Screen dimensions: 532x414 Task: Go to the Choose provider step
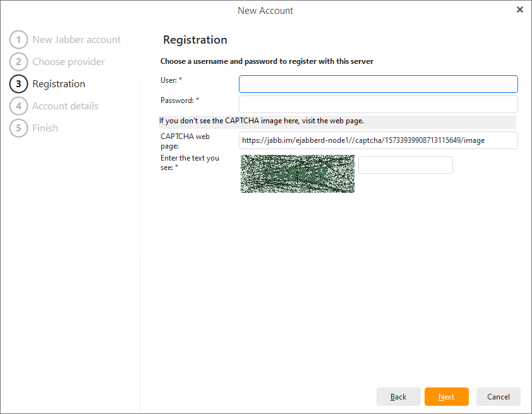click(68, 62)
